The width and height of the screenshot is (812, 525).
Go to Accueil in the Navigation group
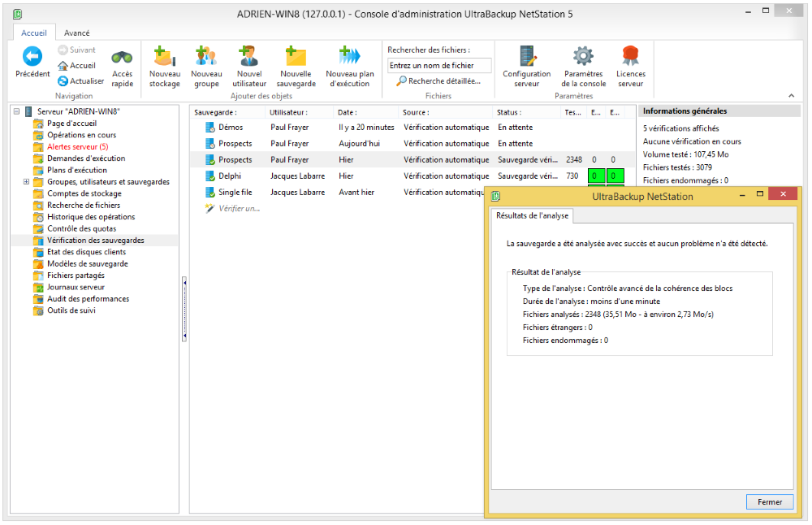pyautogui.click(x=76, y=65)
